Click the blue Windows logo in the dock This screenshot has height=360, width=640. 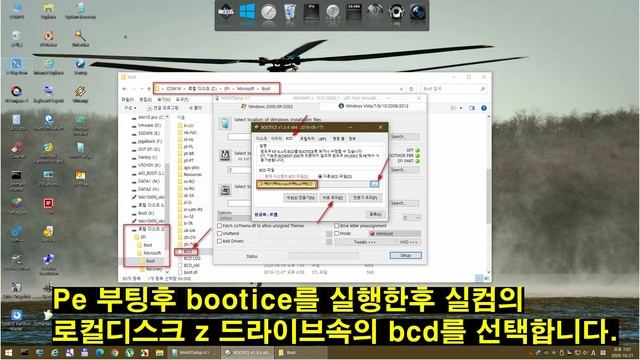(x=247, y=12)
